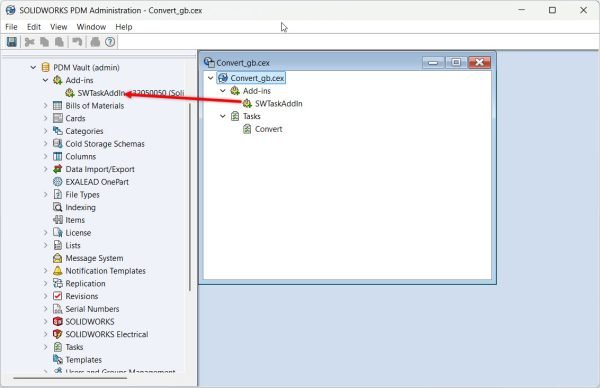Click the Message System envelope icon

coord(57,258)
